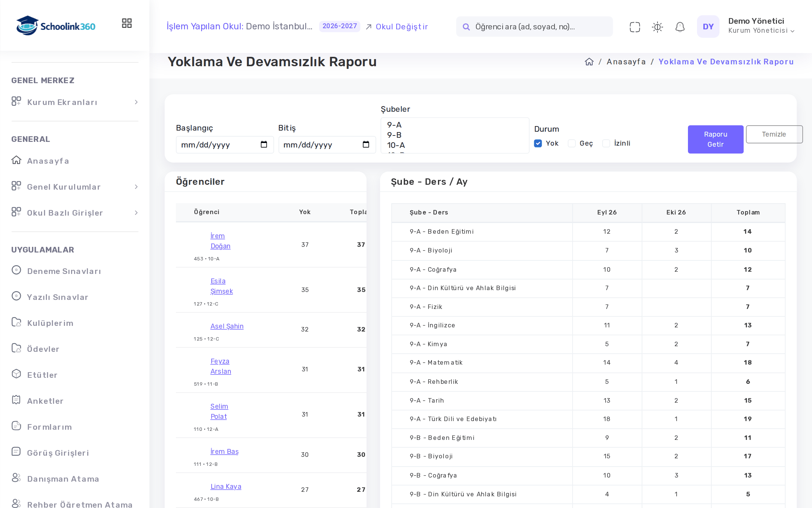Viewport: 812px width, 508px height.
Task: Click search magnifier icon
Action: click(466, 27)
